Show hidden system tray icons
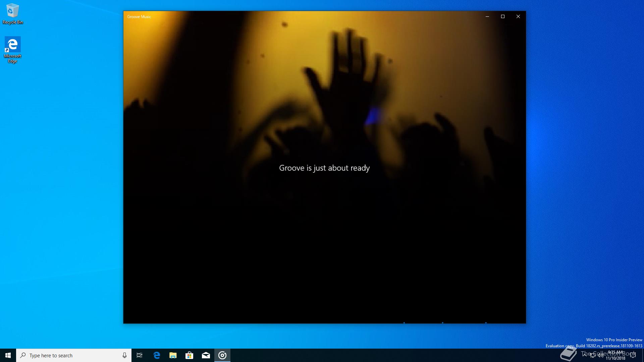 [585, 355]
